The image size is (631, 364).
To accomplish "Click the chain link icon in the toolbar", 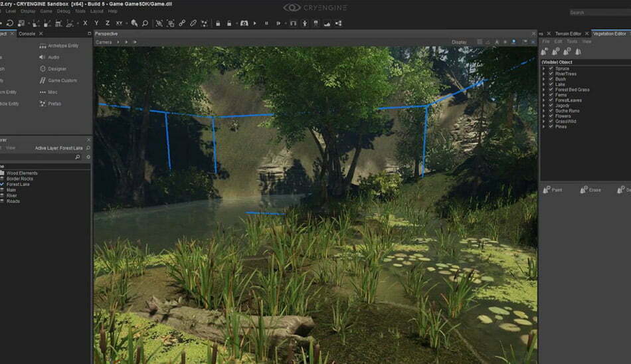I will pos(182,23).
